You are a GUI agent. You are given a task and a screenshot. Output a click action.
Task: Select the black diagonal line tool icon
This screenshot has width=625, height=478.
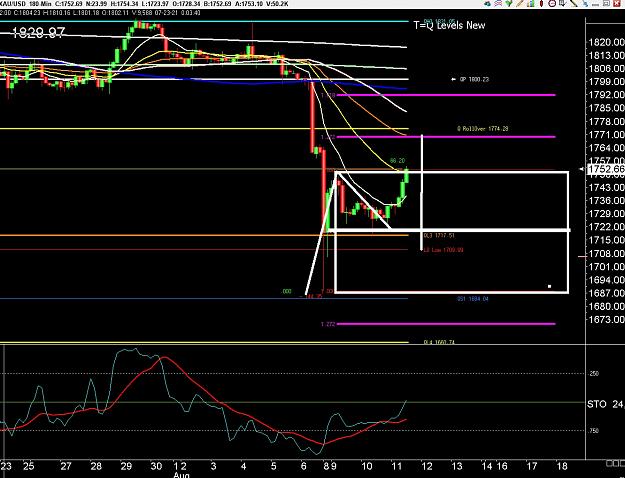(x=574, y=3)
